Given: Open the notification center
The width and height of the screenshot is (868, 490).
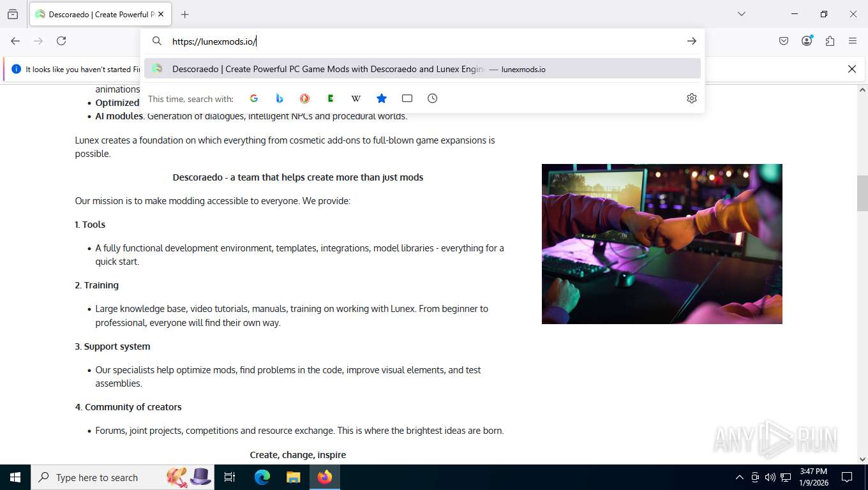Looking at the screenshot, I should click(847, 477).
